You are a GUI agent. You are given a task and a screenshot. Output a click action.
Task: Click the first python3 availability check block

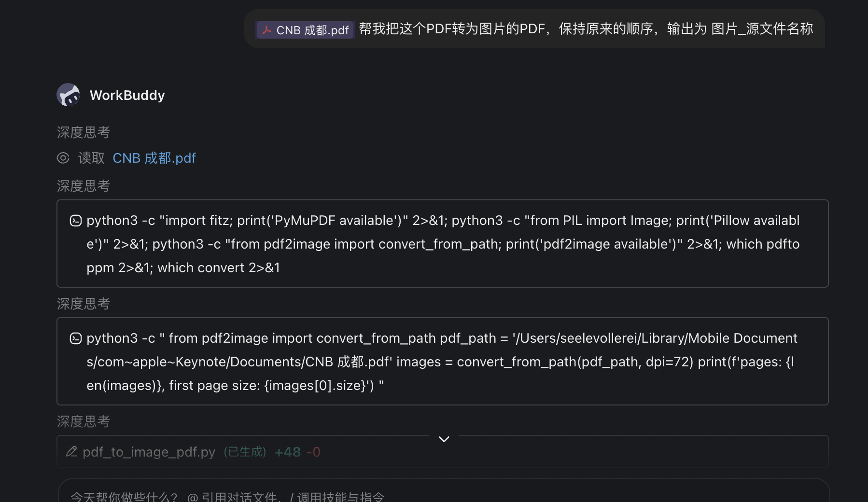pyautogui.click(x=443, y=244)
